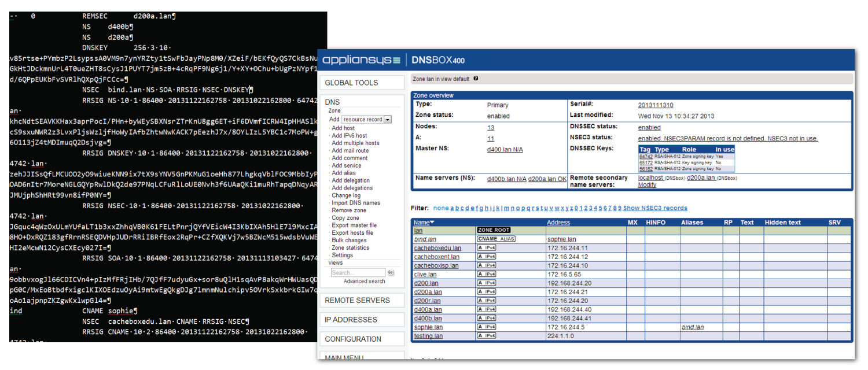This screenshot has height=370, width=868.
Task: Click the A IPv4 badge for d400a.lan
Action: click(x=487, y=309)
